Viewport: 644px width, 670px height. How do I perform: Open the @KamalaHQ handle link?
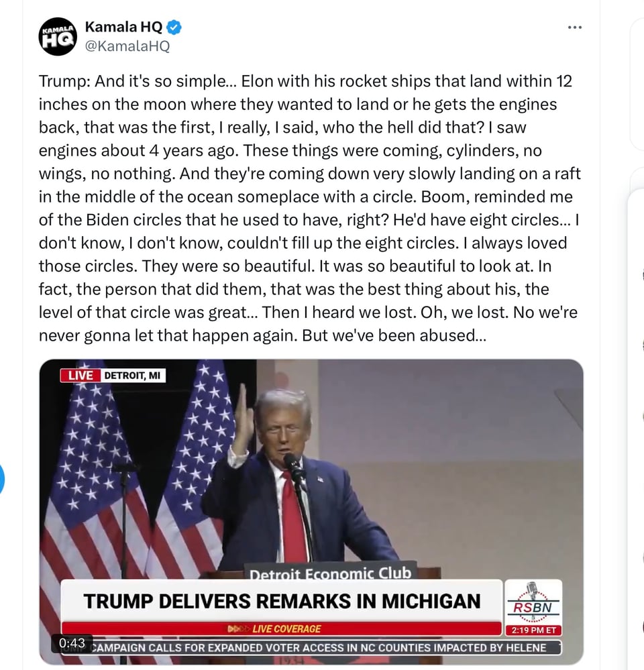point(127,46)
